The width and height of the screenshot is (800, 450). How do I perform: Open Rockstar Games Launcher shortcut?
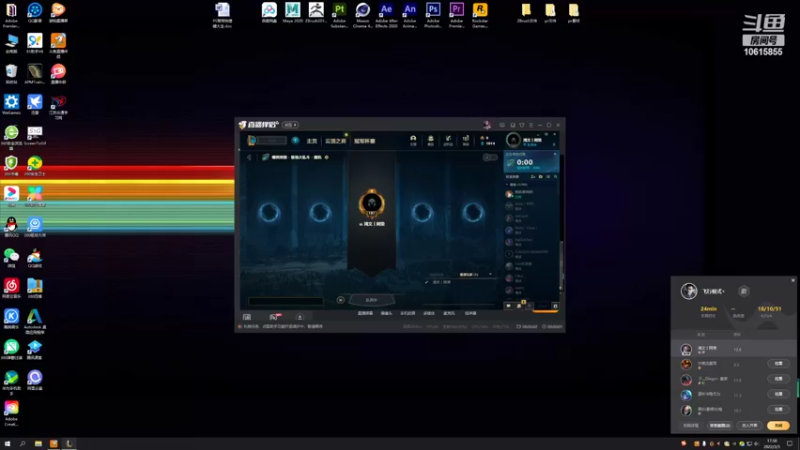click(480, 14)
